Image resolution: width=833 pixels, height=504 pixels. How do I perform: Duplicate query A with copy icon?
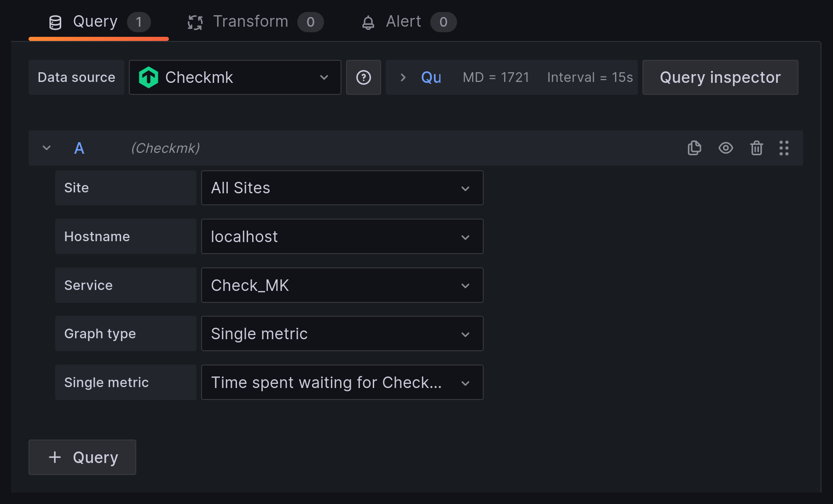coord(694,148)
